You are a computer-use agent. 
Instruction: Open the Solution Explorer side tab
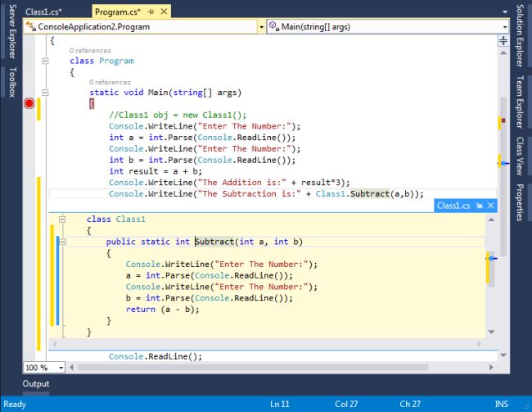520,36
